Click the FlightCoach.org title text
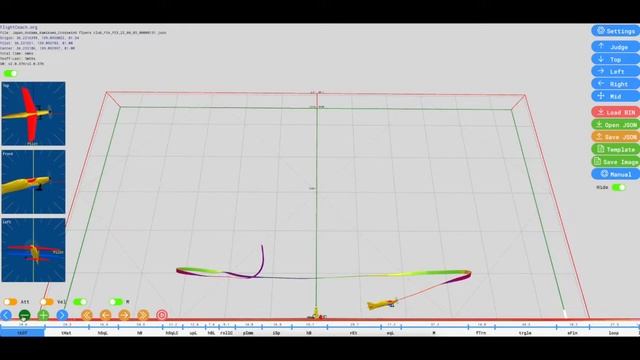The image size is (640, 360). tap(19, 27)
